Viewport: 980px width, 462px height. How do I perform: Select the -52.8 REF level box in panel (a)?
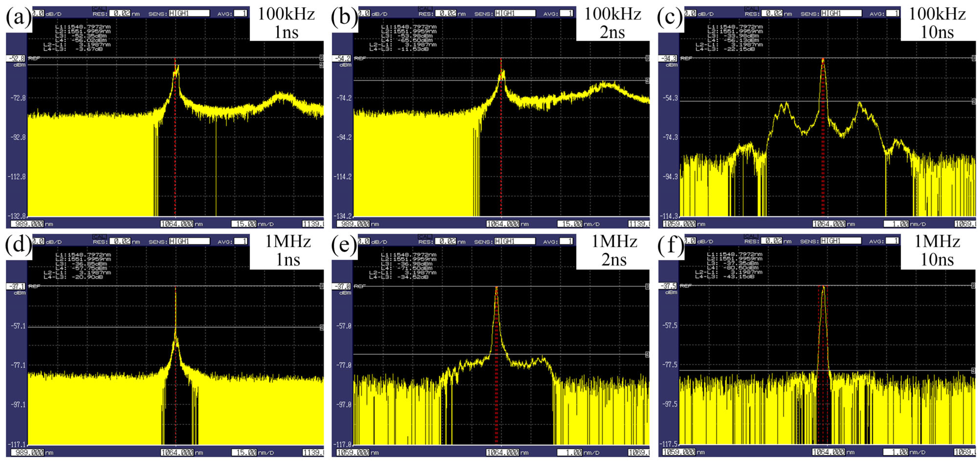[x=16, y=58]
